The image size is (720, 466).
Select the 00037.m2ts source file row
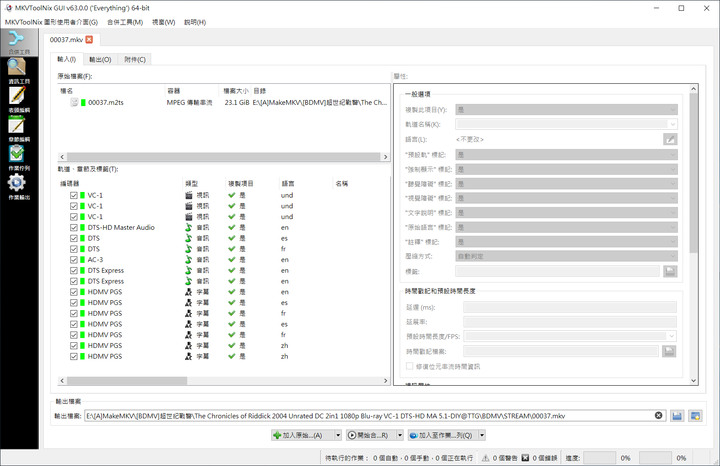point(224,102)
